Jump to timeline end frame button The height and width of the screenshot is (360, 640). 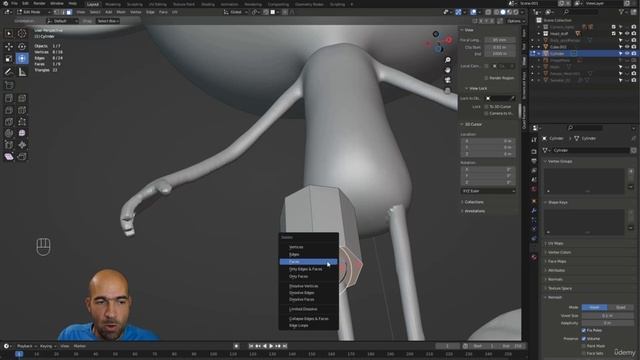pos(285,346)
